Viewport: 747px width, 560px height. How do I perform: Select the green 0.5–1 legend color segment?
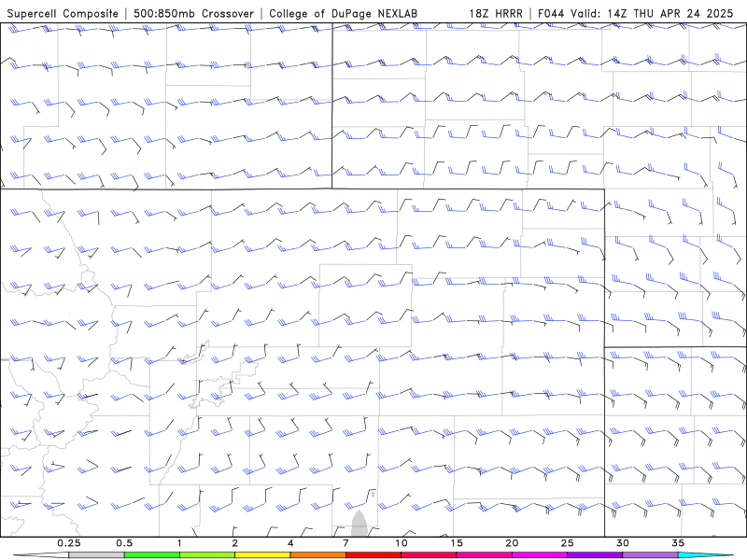151,555
